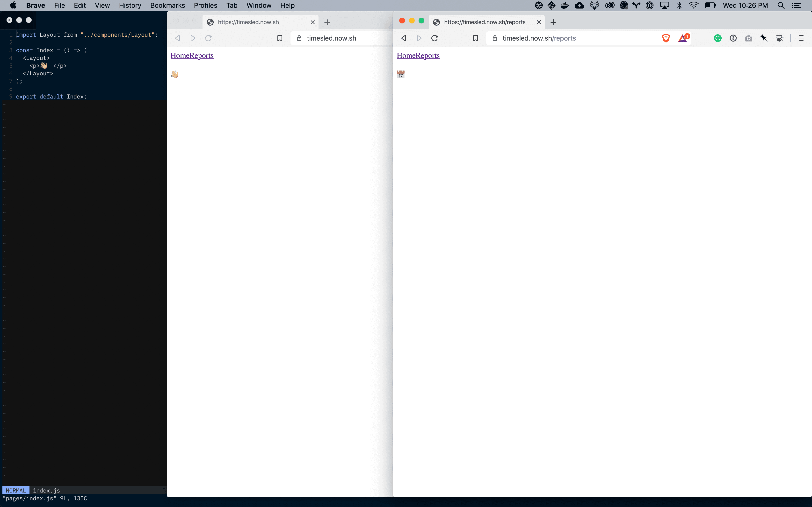Screen dimensions: 812x507
Task: Bookmark the reports page
Action: pos(475,38)
